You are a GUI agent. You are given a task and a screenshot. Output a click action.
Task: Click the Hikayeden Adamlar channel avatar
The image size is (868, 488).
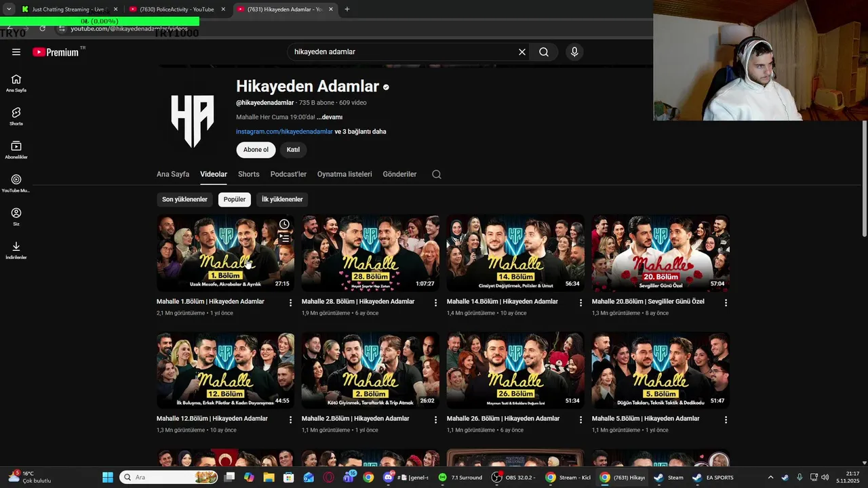pos(193,120)
